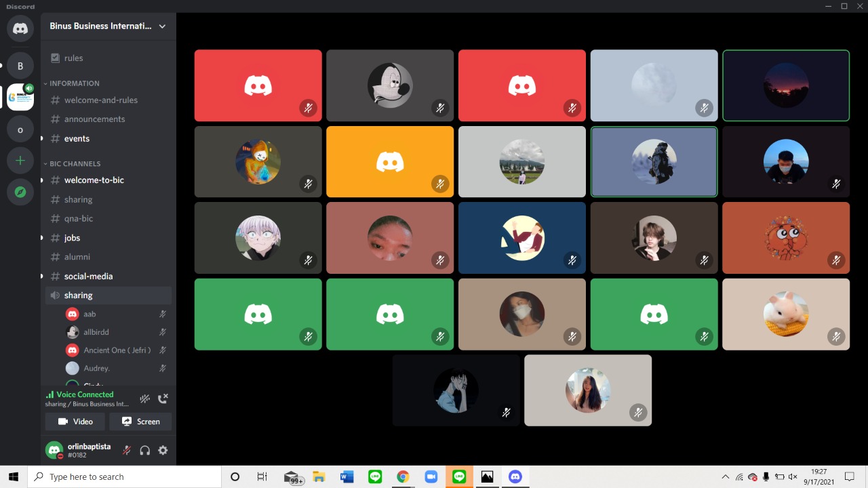This screenshot has width=868, height=488.
Task: Add a server with plus icon
Action: (x=20, y=161)
